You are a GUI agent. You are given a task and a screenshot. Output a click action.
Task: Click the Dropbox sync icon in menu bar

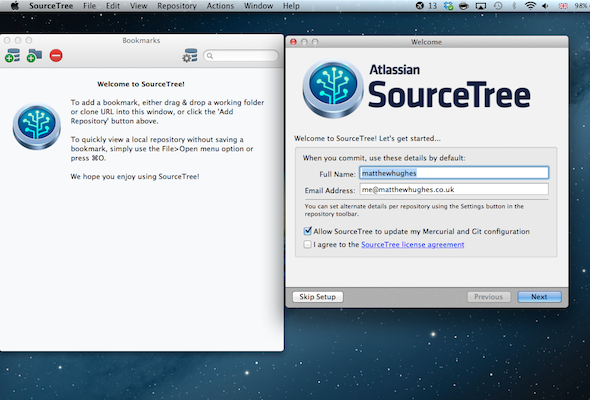pyautogui.click(x=448, y=6)
